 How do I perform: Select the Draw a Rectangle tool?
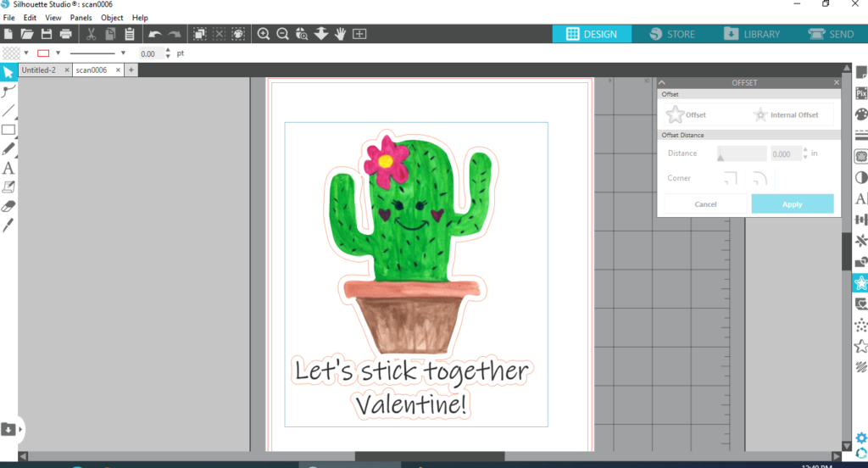[x=8, y=130]
